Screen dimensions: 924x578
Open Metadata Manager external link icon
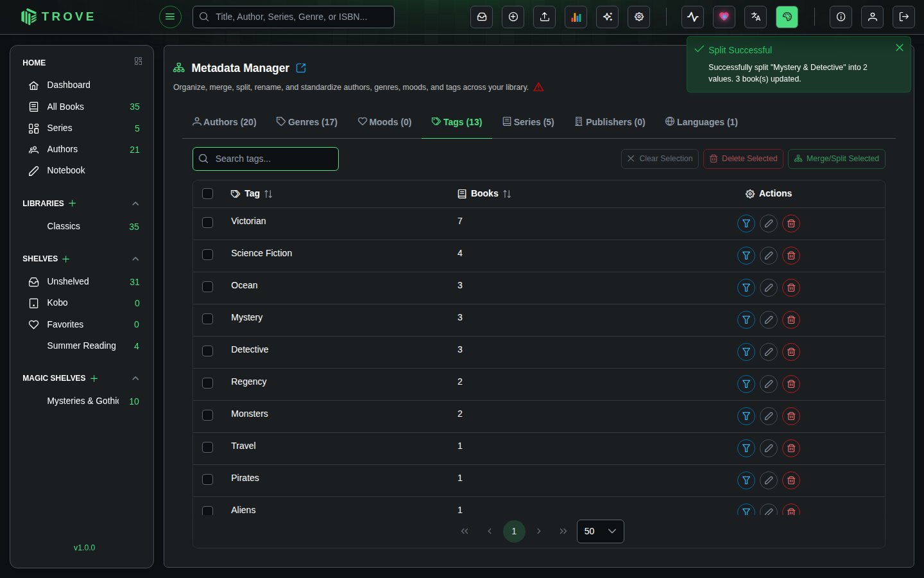[x=301, y=68]
